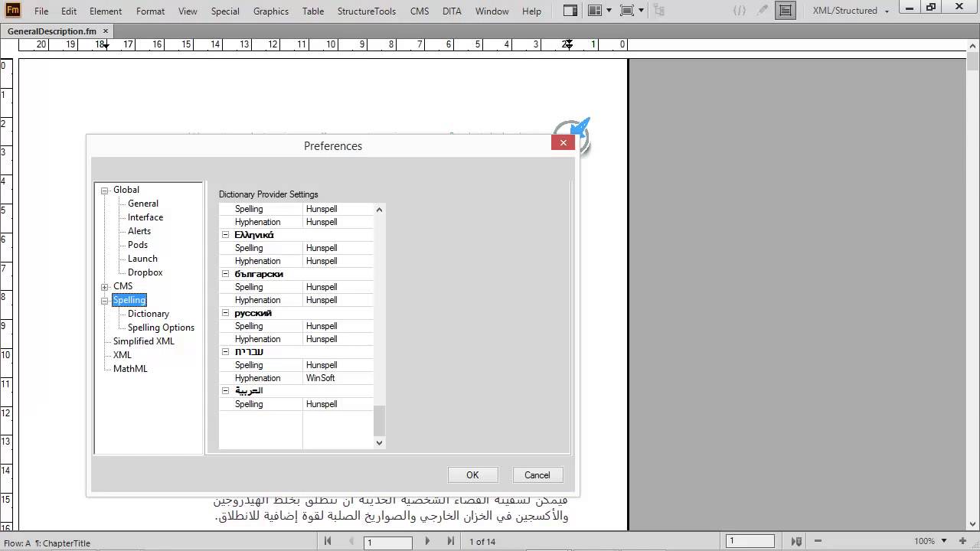Click the structure hierarchy toolbar icon

tap(660, 11)
